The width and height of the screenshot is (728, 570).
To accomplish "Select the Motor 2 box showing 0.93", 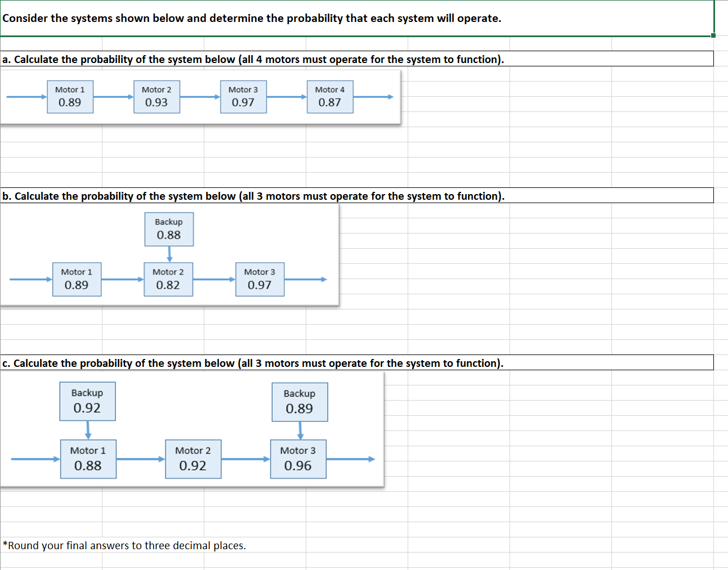I will (157, 96).
